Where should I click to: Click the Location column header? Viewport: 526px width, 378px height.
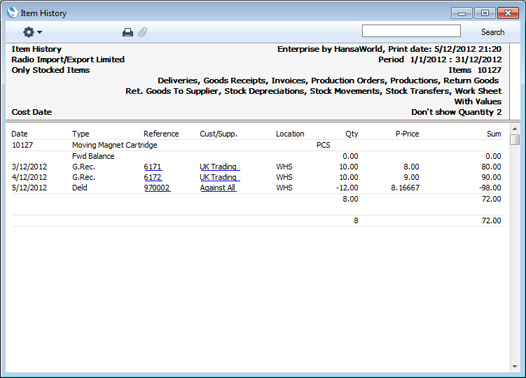pyautogui.click(x=290, y=134)
